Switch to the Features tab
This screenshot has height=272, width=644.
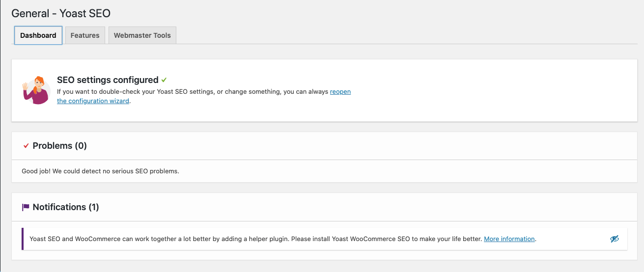click(85, 35)
